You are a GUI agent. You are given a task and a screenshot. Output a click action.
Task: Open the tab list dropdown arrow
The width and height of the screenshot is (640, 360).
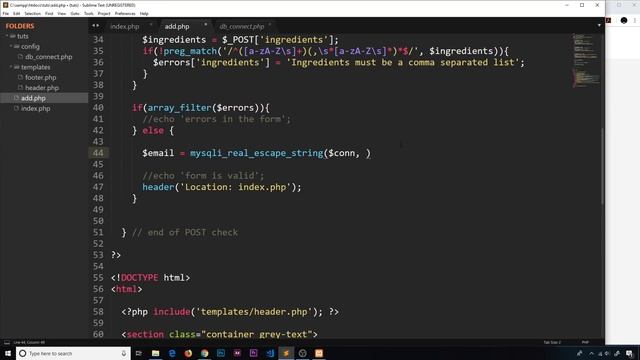599,25
